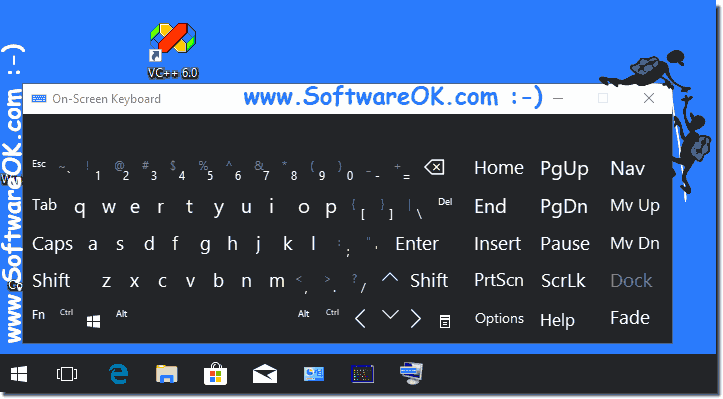
Task: Tap the down arrow key
Action: (x=390, y=315)
